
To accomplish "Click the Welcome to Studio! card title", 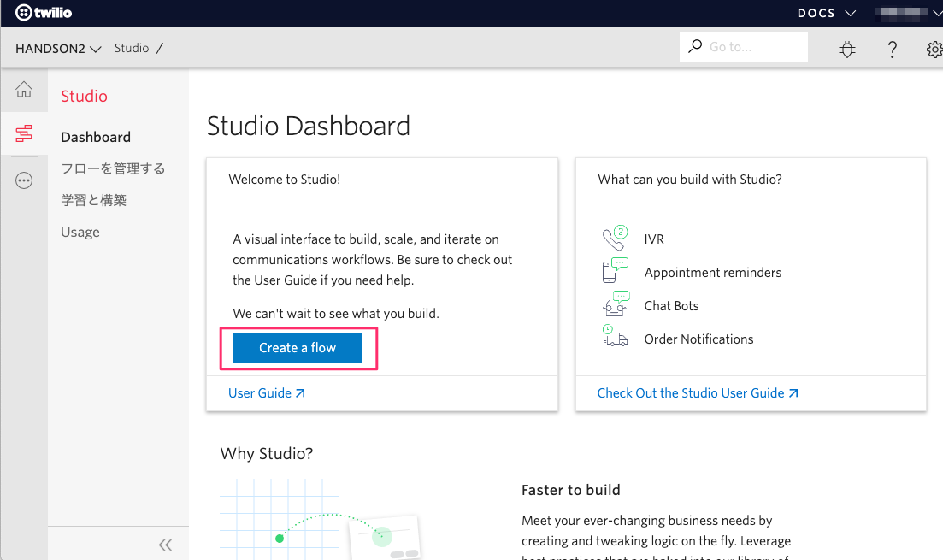I will click(x=285, y=180).
